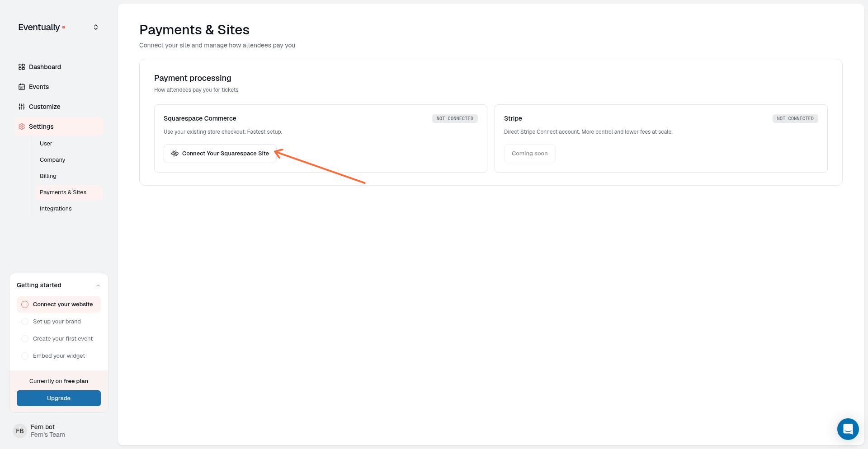The width and height of the screenshot is (868, 449).
Task: Toggle the Connect your website step circle
Action: coord(25,304)
